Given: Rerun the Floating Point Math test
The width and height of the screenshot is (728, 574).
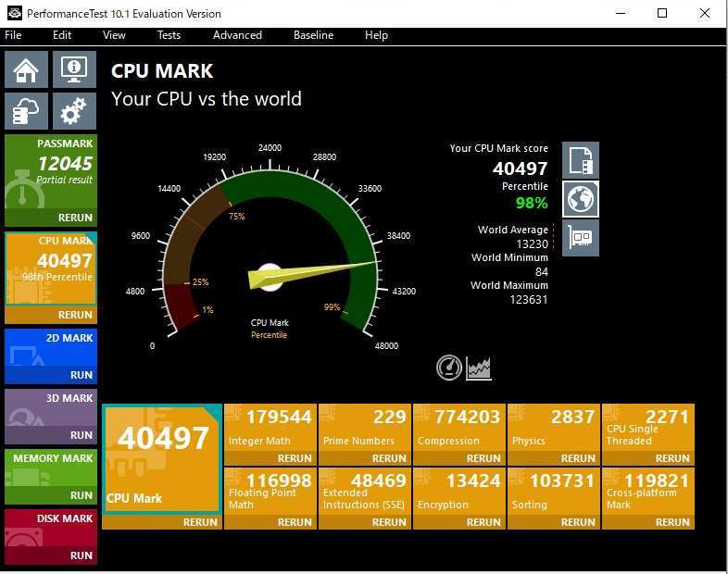Looking at the screenshot, I should 295,522.
